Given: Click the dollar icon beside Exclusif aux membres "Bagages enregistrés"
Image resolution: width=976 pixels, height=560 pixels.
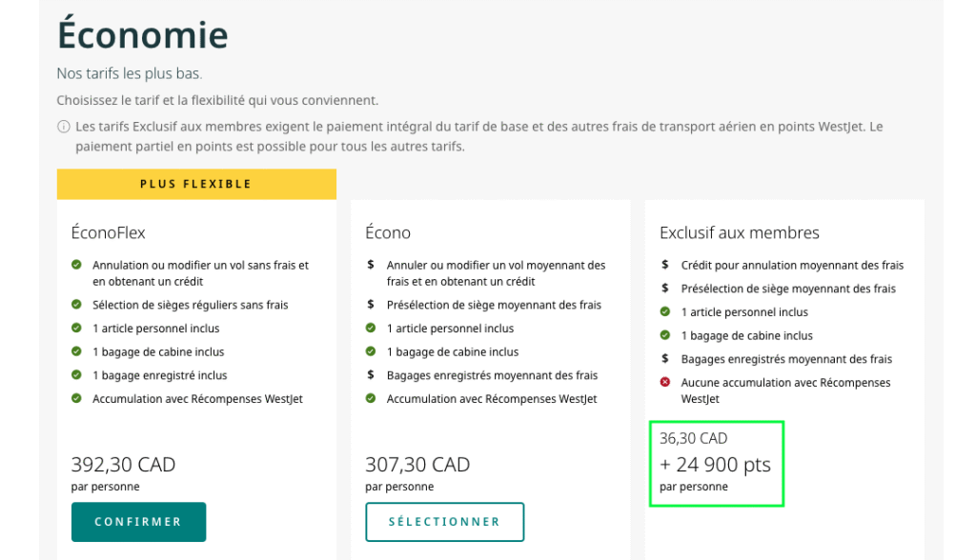Looking at the screenshot, I should [665, 359].
